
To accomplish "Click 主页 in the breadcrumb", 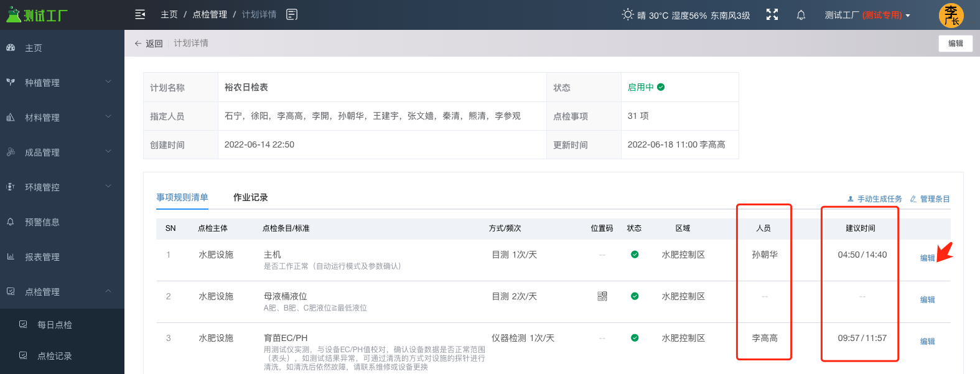I will 169,14.
